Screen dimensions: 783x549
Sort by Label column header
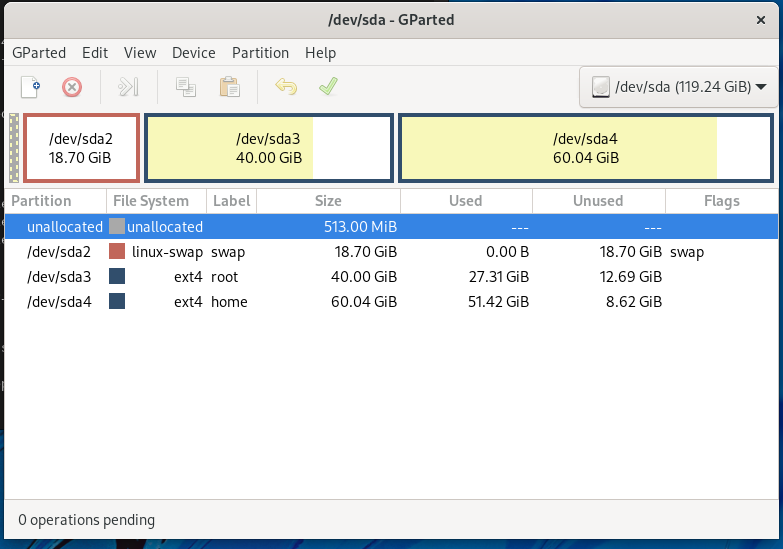point(232,201)
